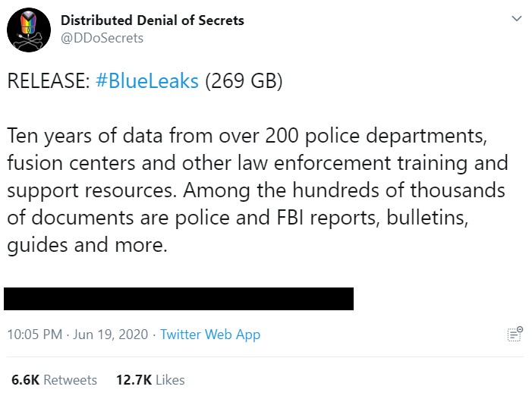Image resolution: width=532 pixels, height=399 pixels.
Task: Show the 12.7K Likes list
Action: (x=150, y=380)
